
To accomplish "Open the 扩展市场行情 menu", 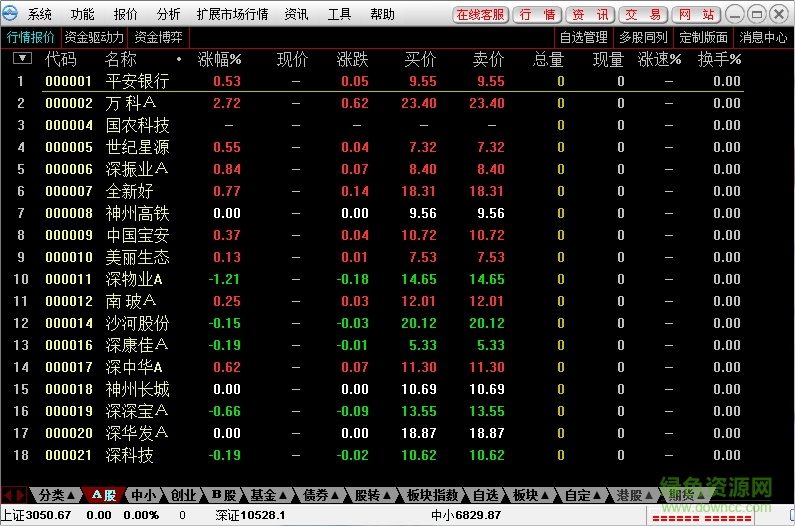I will pyautogui.click(x=232, y=15).
